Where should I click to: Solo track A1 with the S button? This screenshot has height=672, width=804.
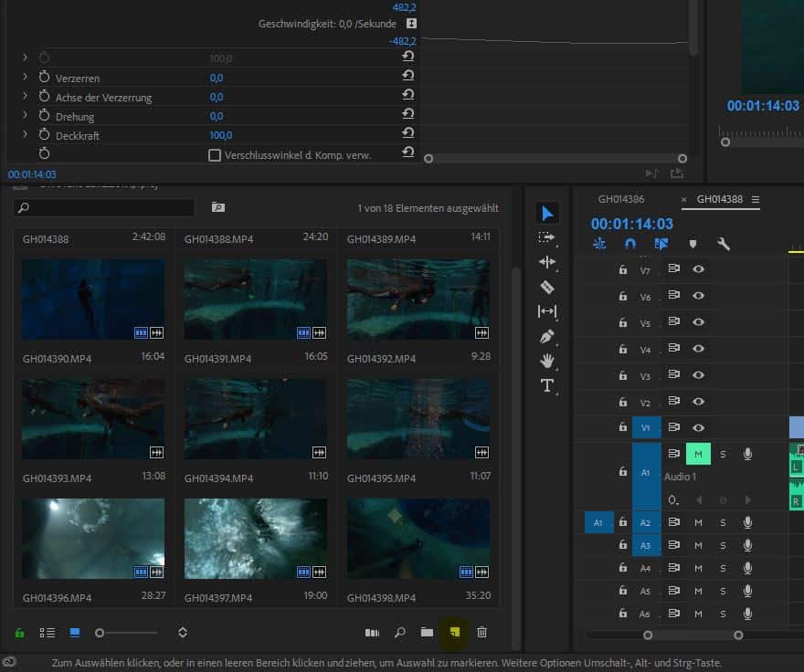[723, 454]
